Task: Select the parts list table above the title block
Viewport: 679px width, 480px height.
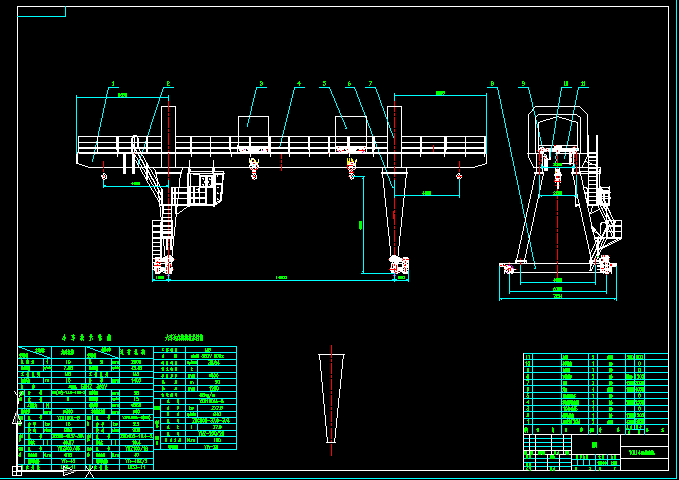Action: [595, 392]
